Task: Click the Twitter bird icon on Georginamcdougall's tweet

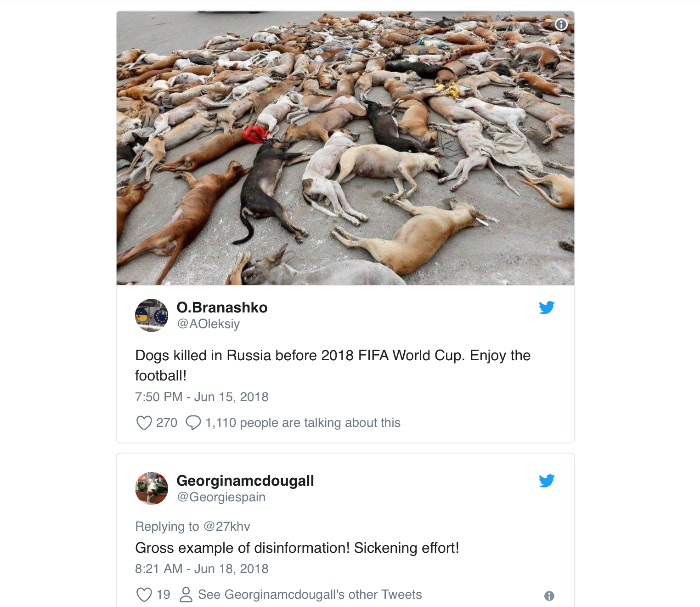Action: 547,482
